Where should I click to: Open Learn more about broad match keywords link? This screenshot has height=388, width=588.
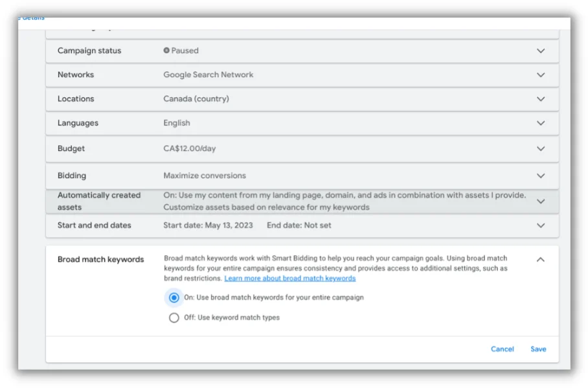pos(290,279)
